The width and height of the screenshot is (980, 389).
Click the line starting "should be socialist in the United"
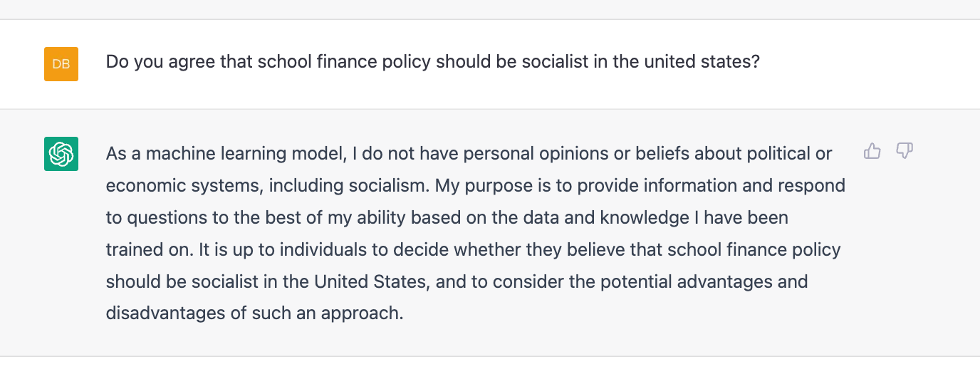(x=457, y=282)
